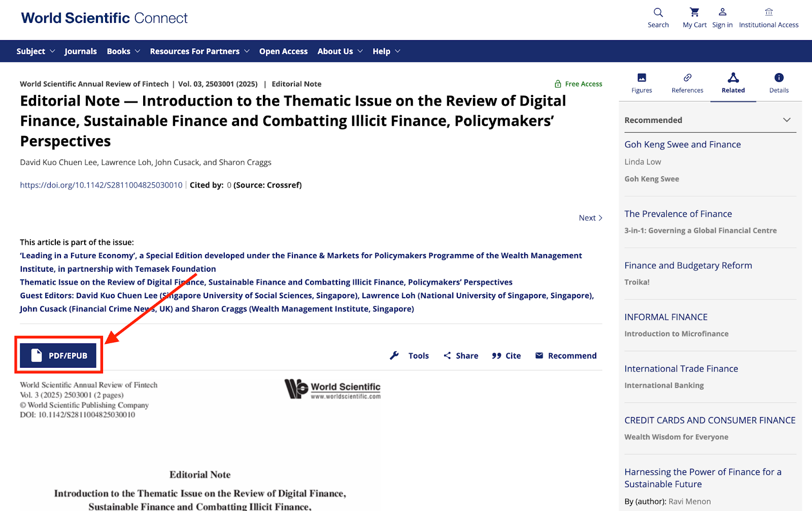Select Open Access in navigation bar
This screenshot has width=812, height=511.
pos(283,51)
